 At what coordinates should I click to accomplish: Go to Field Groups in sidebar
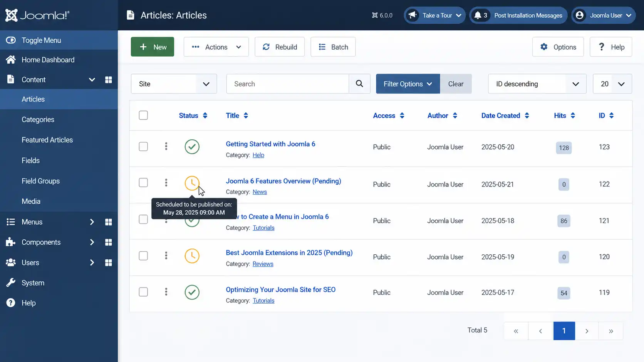click(x=40, y=181)
